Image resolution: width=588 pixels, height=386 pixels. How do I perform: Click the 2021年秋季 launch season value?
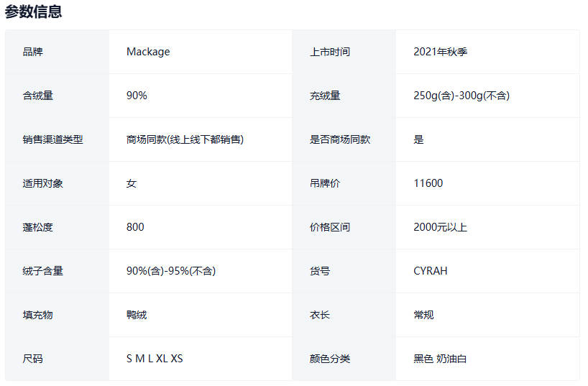coord(440,52)
